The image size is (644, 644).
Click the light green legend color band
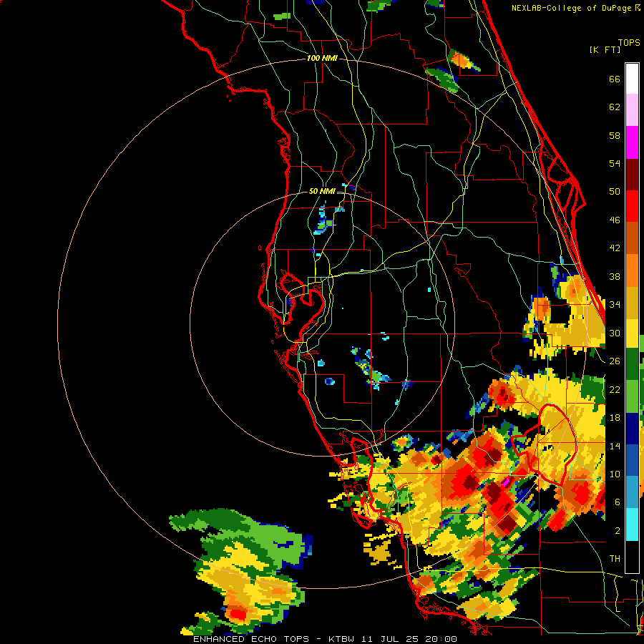(632, 396)
